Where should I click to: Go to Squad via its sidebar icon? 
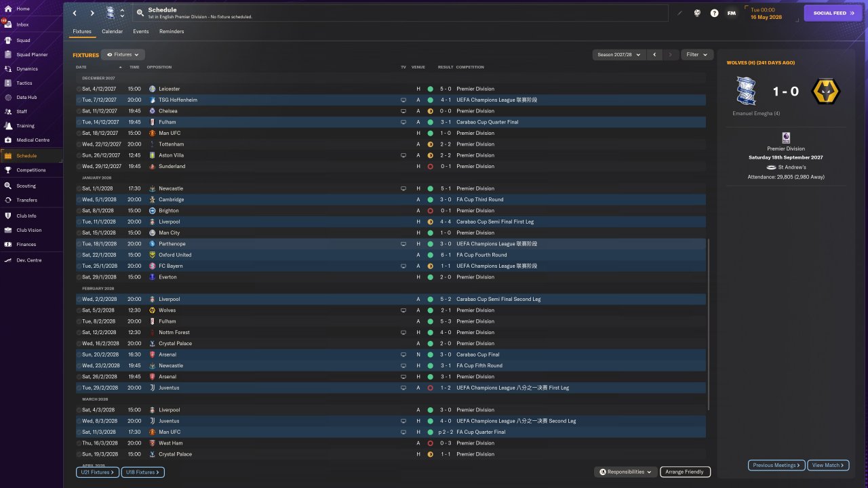coord(7,40)
